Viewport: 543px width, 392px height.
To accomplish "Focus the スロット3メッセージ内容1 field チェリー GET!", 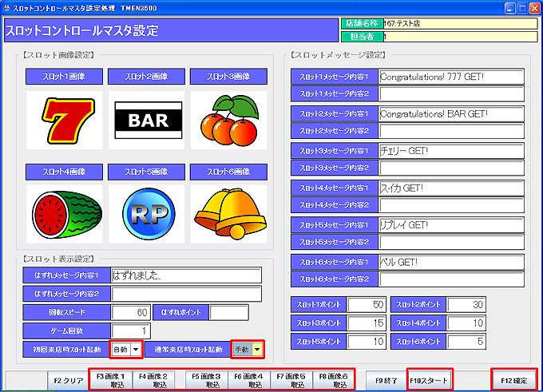I will coord(451,151).
